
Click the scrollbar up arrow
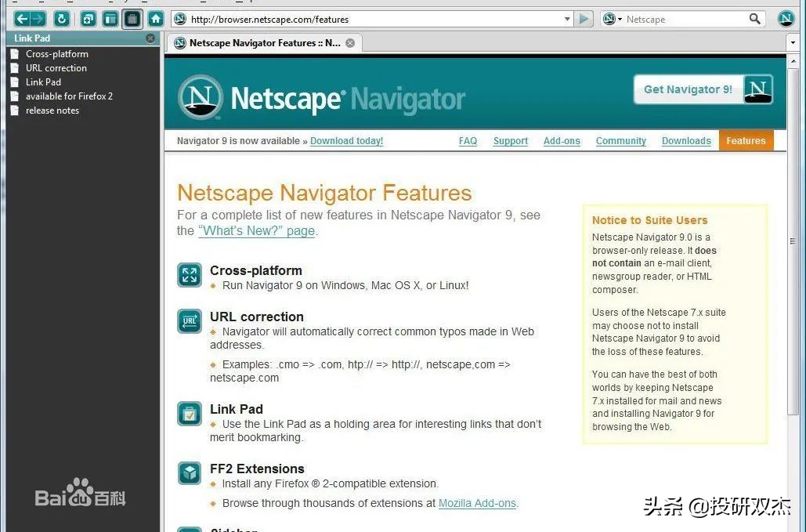click(x=793, y=61)
